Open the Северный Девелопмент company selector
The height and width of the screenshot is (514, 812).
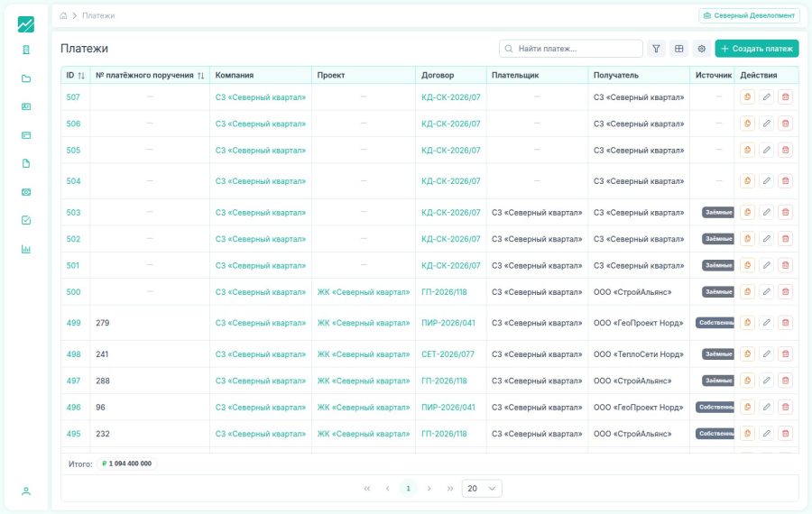click(x=749, y=15)
